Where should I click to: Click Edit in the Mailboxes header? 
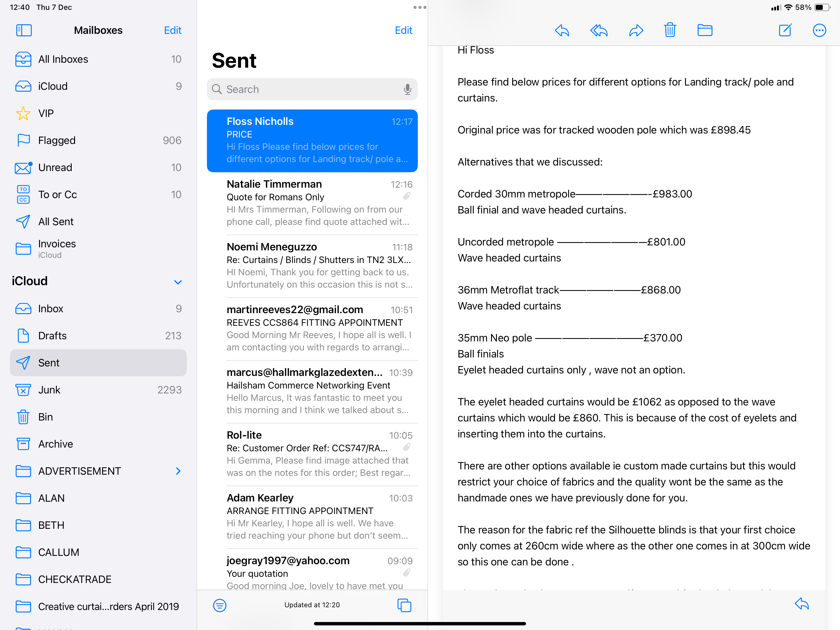tap(172, 30)
